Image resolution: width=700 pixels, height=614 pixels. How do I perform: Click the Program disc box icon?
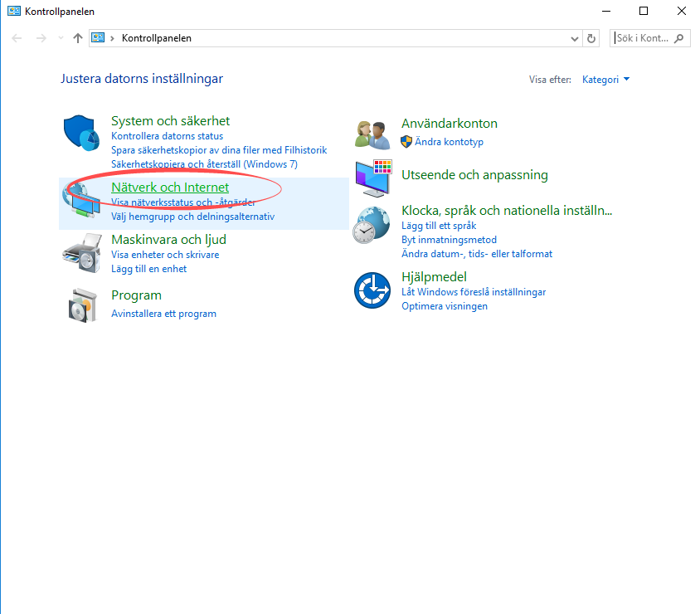(x=83, y=305)
